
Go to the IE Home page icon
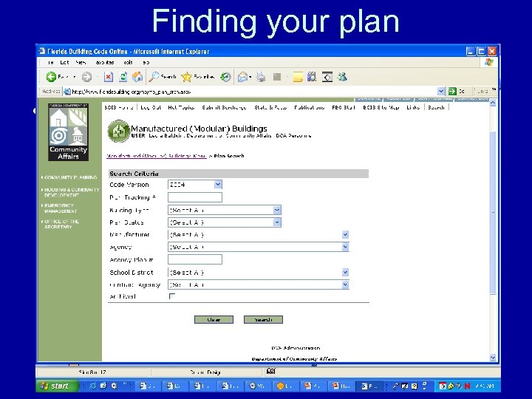pos(137,77)
